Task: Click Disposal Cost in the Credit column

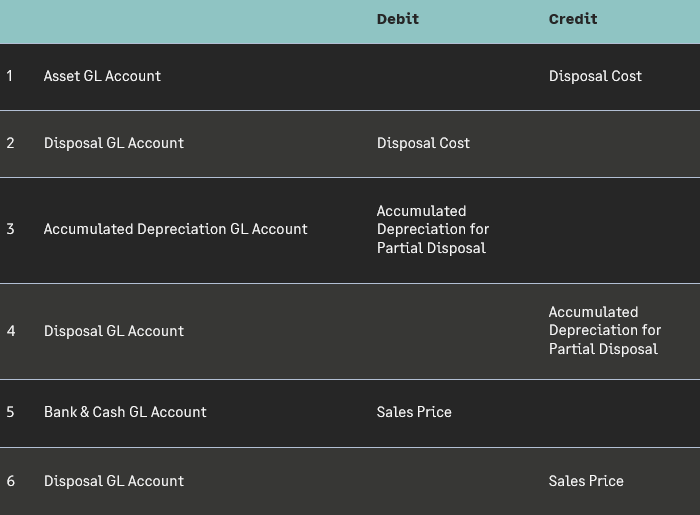Action: coord(595,76)
